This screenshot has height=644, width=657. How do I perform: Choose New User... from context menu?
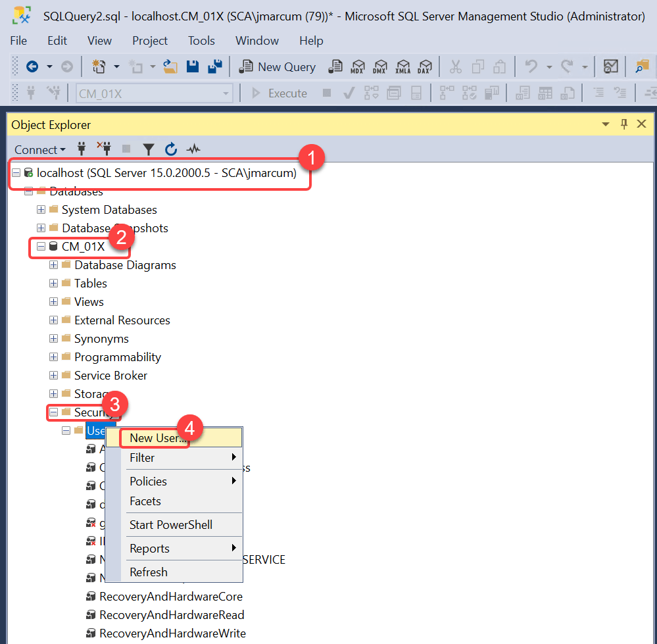coord(158,438)
